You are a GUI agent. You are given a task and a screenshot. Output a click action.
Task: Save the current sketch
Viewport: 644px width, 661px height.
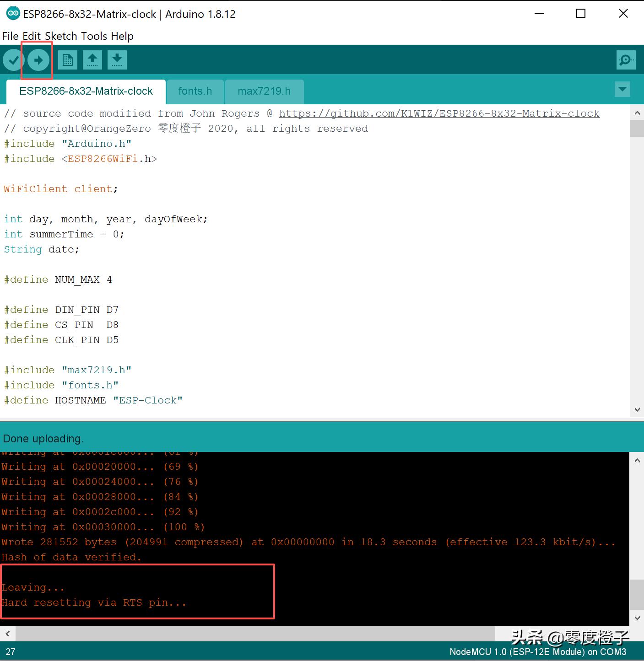[x=117, y=59]
